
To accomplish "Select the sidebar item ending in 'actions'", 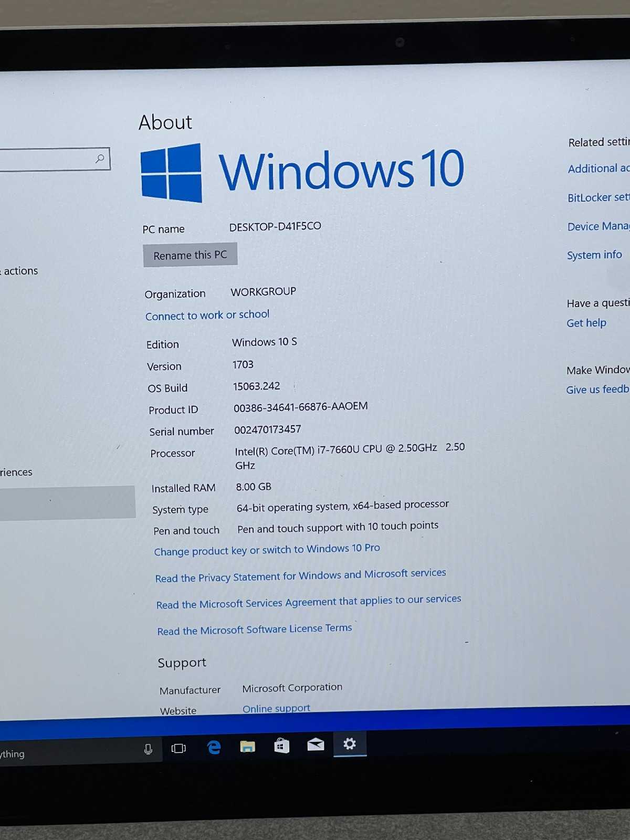I will coord(20,271).
